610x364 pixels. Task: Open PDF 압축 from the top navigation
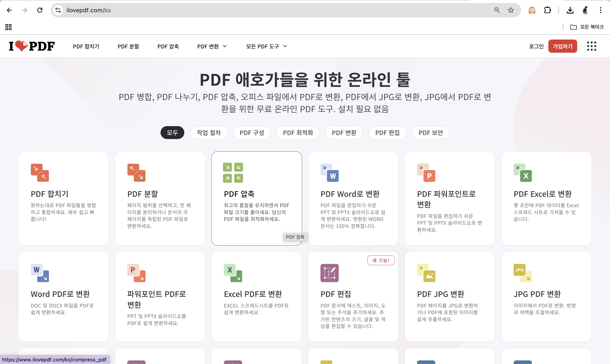tap(168, 46)
